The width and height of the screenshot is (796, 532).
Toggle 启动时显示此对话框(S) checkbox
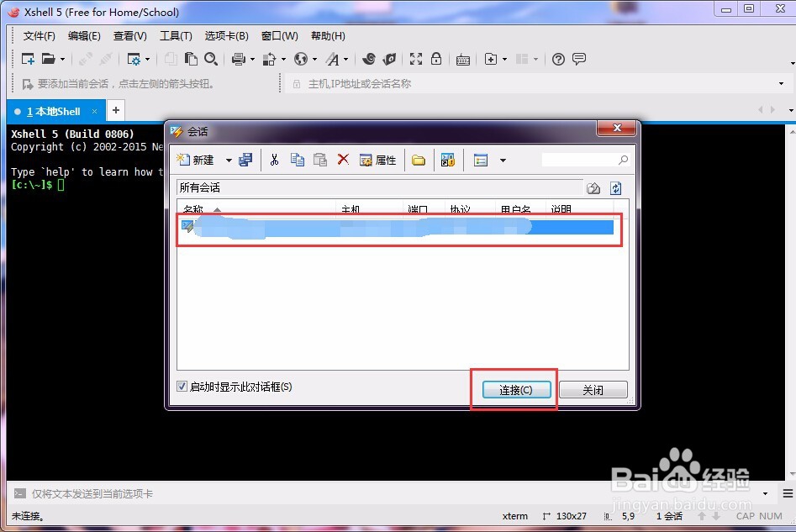[182, 387]
